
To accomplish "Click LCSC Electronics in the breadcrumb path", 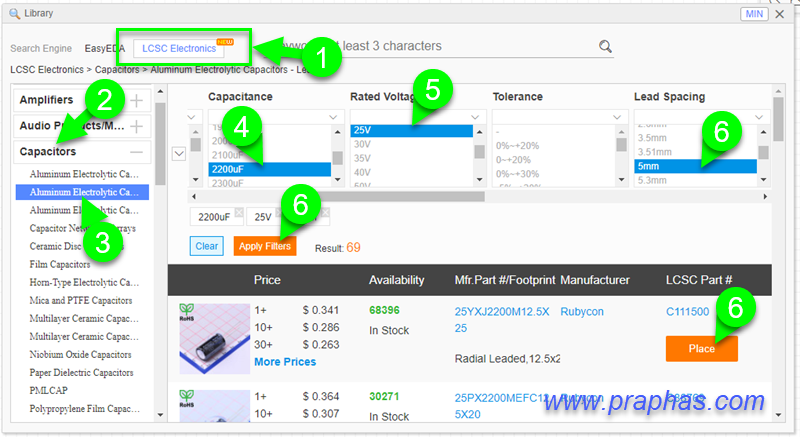I will [47, 70].
